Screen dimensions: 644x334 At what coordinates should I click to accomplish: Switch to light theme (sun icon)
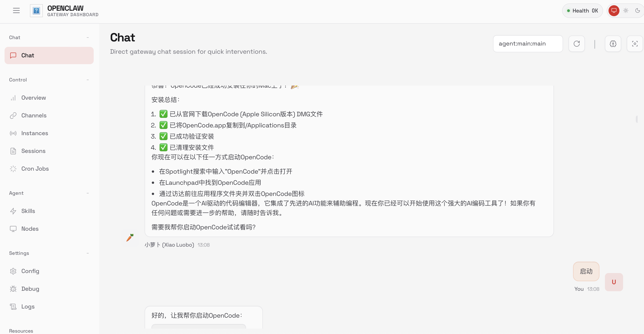626,10
